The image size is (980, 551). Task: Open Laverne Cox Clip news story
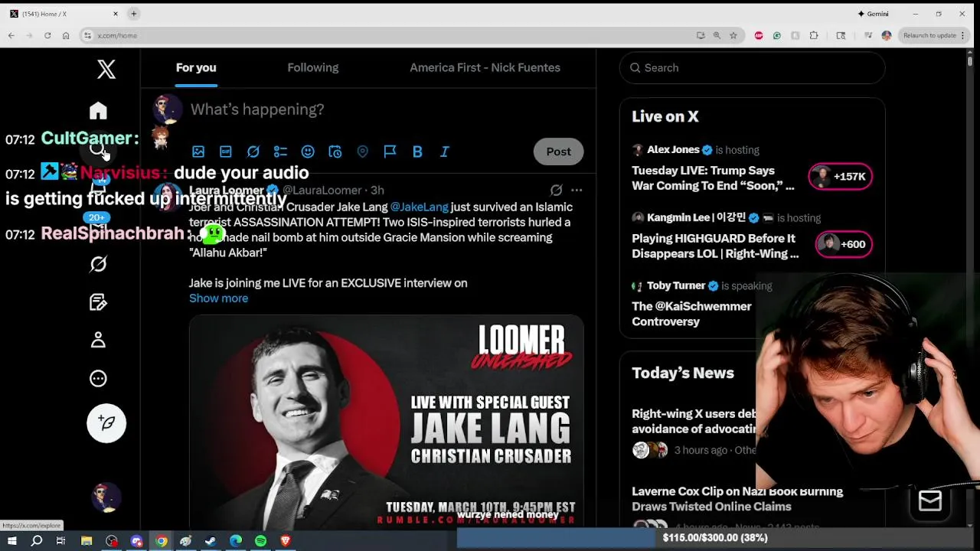[737, 499]
